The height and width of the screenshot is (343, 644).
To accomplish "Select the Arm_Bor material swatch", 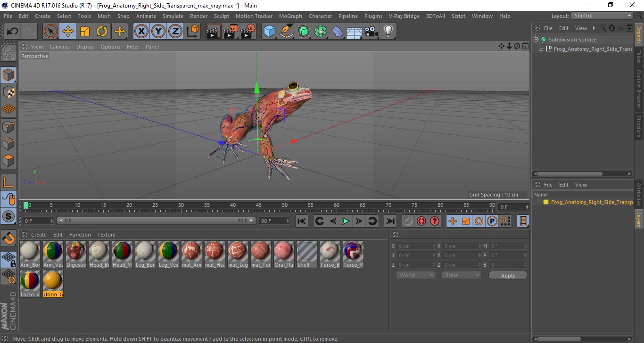I will coord(30,254).
